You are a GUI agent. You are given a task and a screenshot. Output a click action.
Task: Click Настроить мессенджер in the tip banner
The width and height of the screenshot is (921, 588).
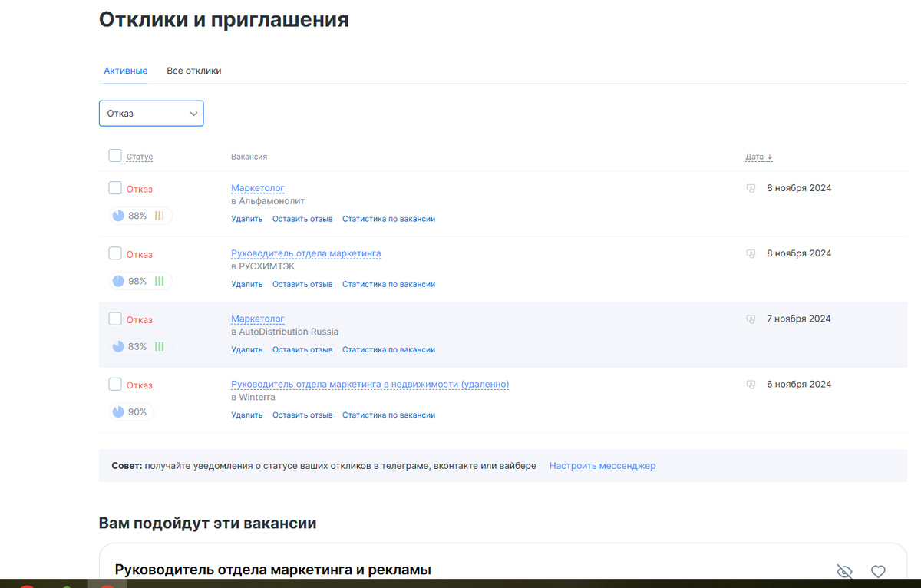602,466
